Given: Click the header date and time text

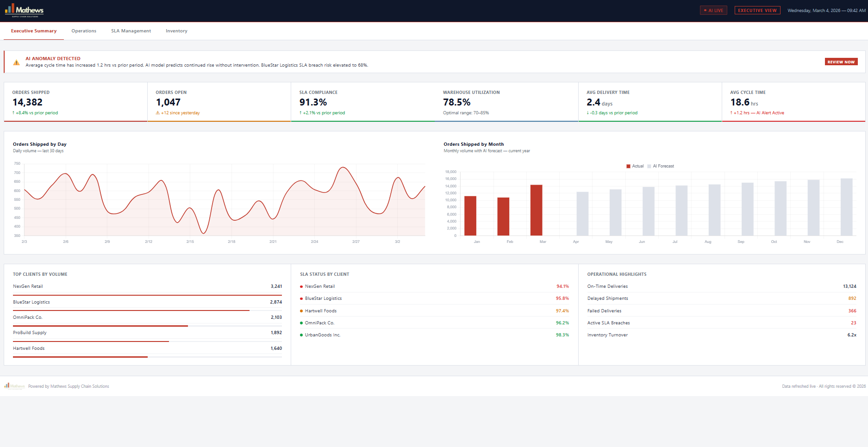Looking at the screenshot, I should coord(826,10).
